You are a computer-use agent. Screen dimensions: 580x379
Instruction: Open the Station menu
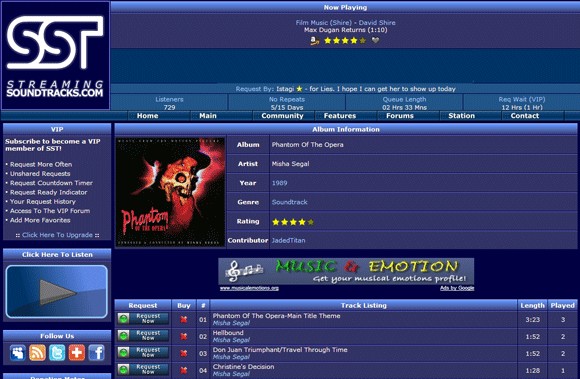pyautogui.click(x=461, y=116)
